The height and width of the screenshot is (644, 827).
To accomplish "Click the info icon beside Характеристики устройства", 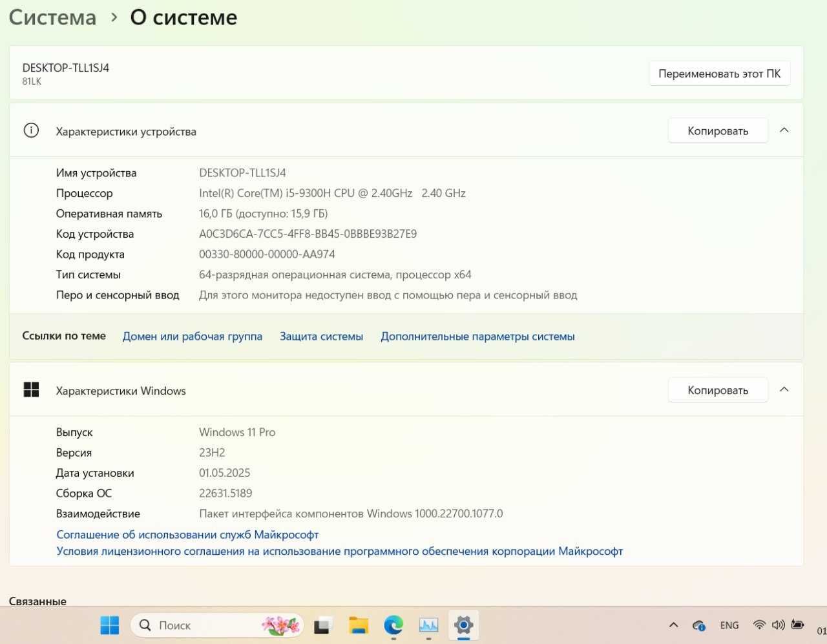I will pos(31,130).
